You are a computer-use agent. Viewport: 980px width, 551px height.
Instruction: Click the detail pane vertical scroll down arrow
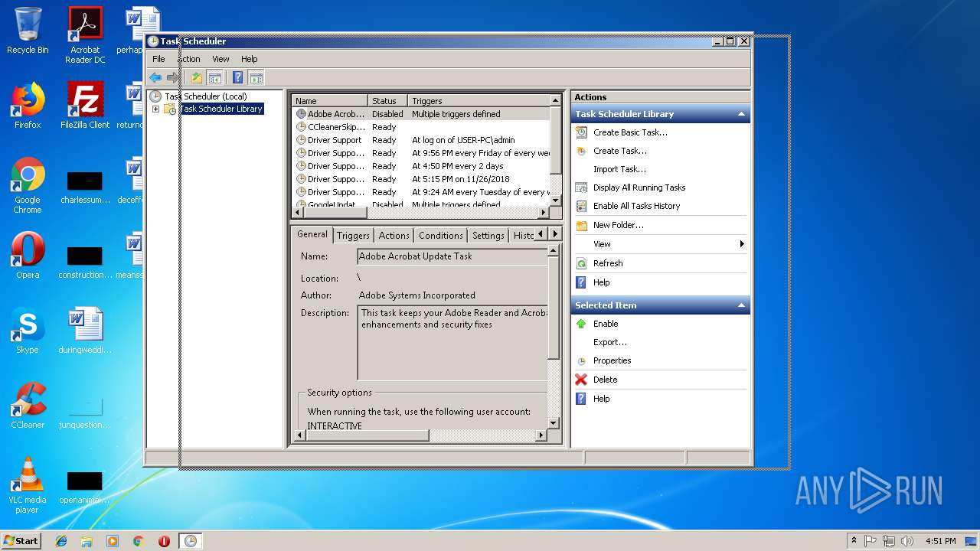[x=554, y=422]
